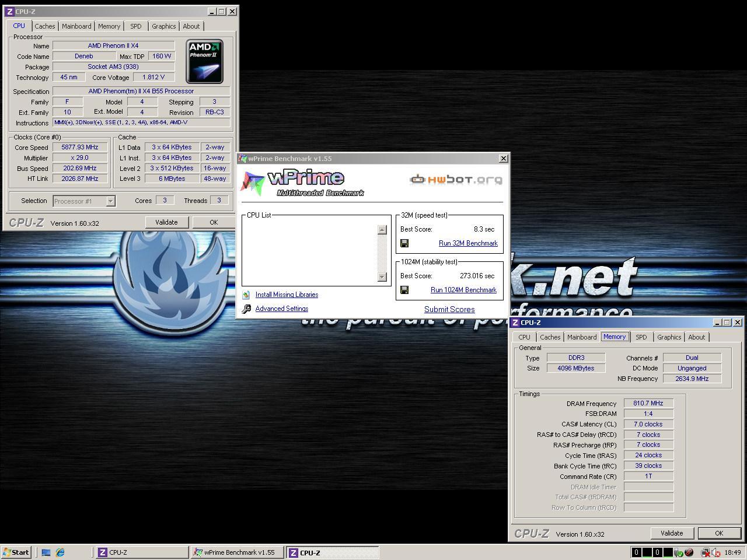Open the Processor #1 selection dropdown
Screen dimensions: 747x560
coord(110,201)
